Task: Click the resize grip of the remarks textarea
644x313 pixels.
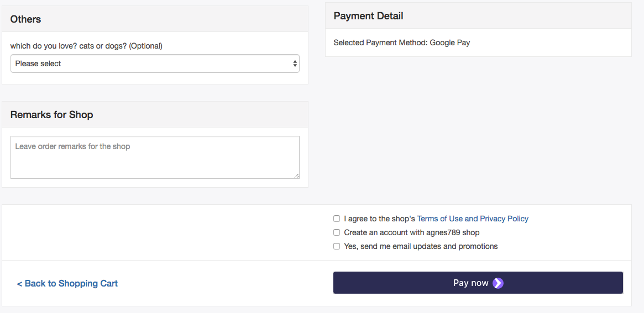Action: click(296, 176)
